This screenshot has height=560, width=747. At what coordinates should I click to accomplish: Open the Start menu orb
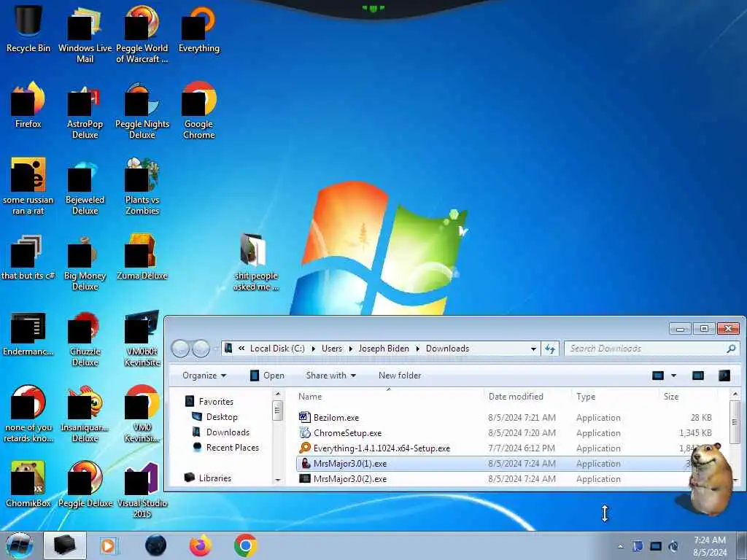pyautogui.click(x=20, y=545)
